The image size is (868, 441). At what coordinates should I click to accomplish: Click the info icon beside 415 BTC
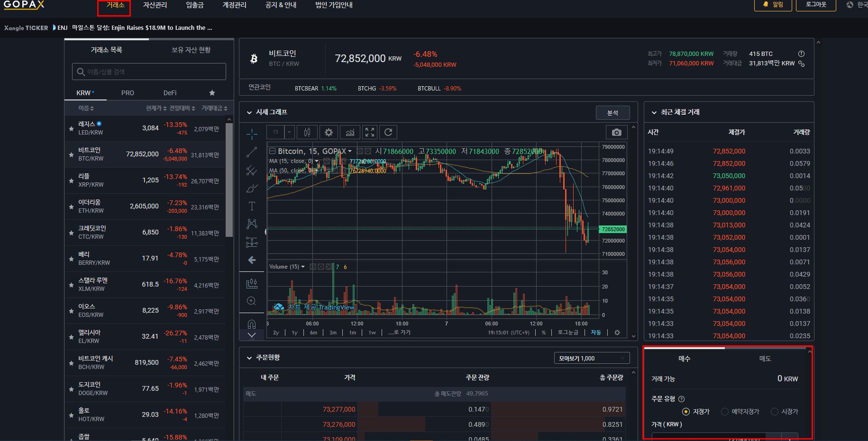click(801, 54)
